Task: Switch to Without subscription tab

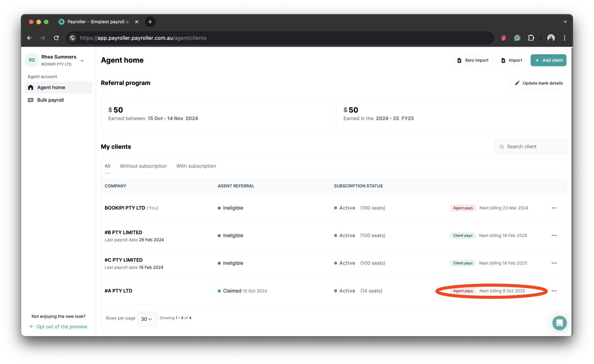Action: point(143,166)
